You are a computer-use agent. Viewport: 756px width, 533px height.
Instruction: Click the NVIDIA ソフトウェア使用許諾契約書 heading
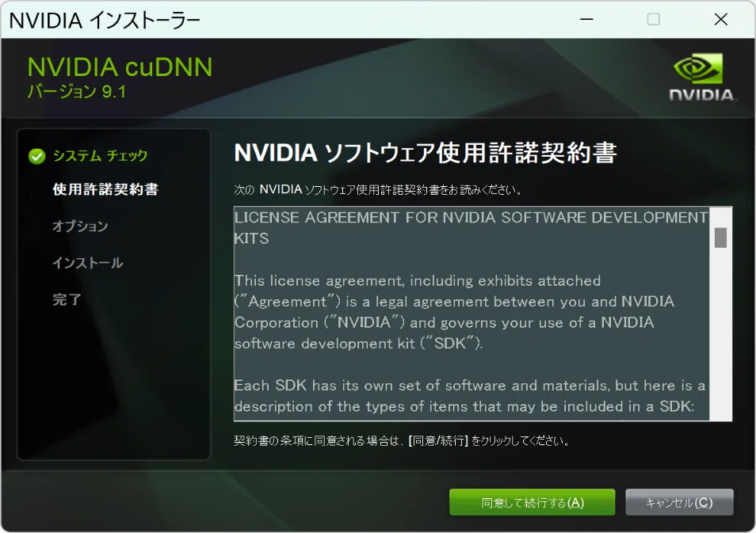(426, 153)
